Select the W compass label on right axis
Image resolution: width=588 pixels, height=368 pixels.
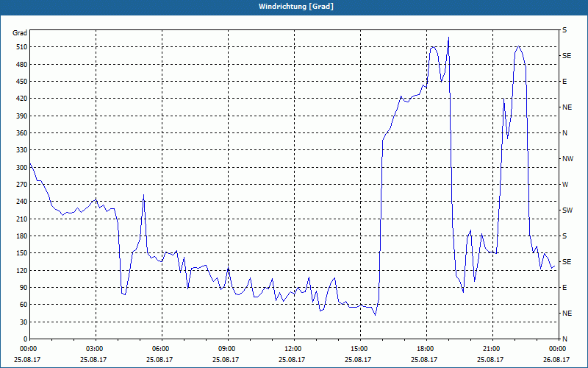point(565,185)
